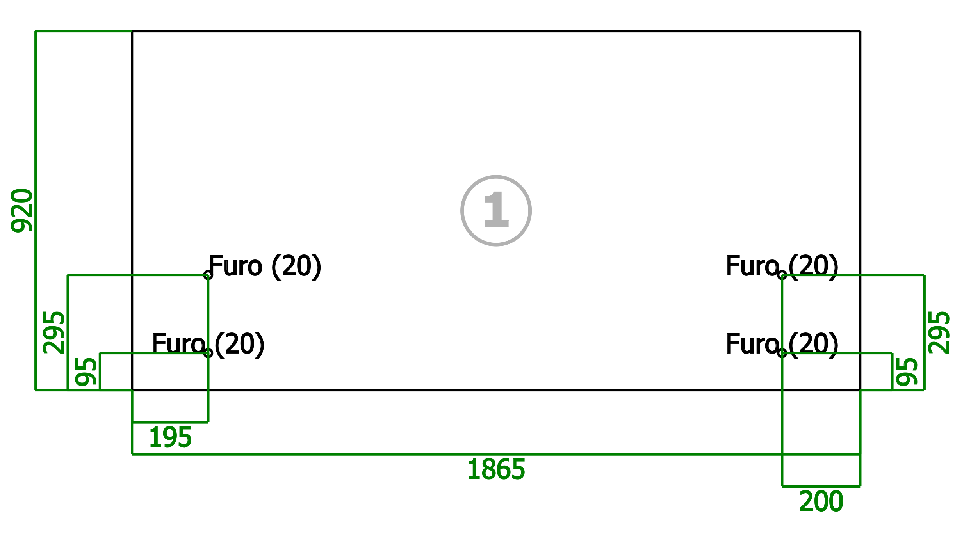Click the right-side 95 dimension text
This screenshot has height=542, width=980.
click(906, 371)
